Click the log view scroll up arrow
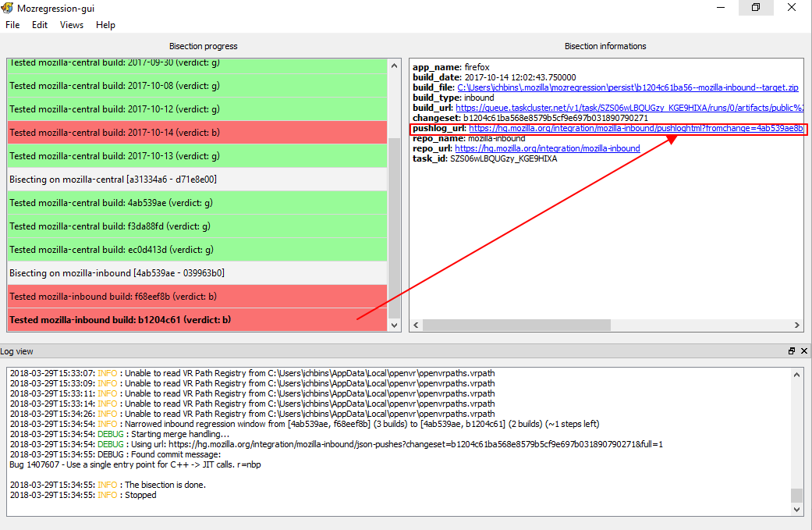 click(796, 375)
